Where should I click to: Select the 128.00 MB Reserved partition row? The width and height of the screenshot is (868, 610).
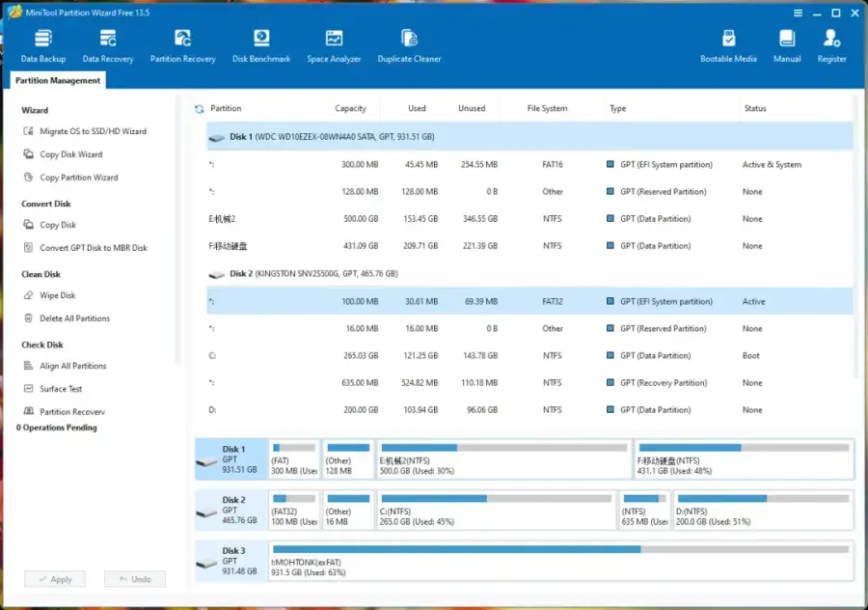coord(529,192)
